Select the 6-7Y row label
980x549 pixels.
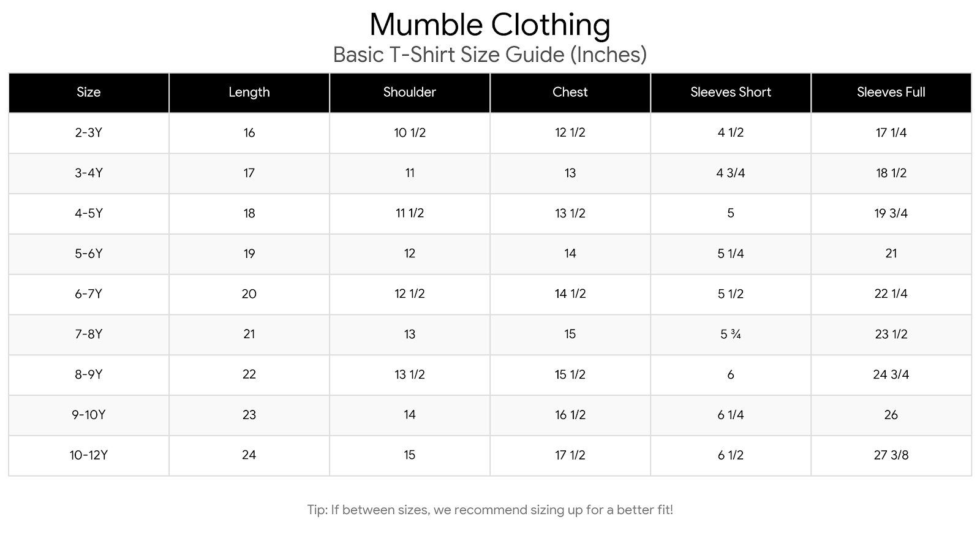click(89, 294)
